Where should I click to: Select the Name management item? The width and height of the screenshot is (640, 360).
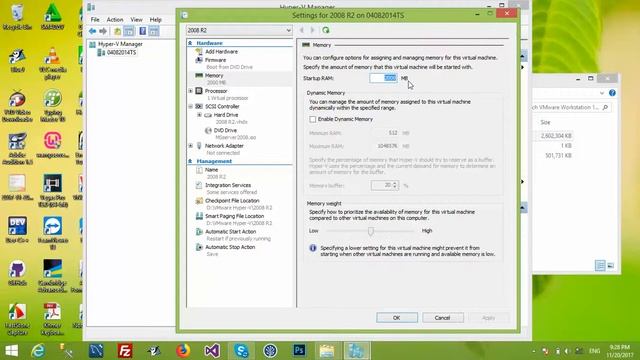[211, 170]
